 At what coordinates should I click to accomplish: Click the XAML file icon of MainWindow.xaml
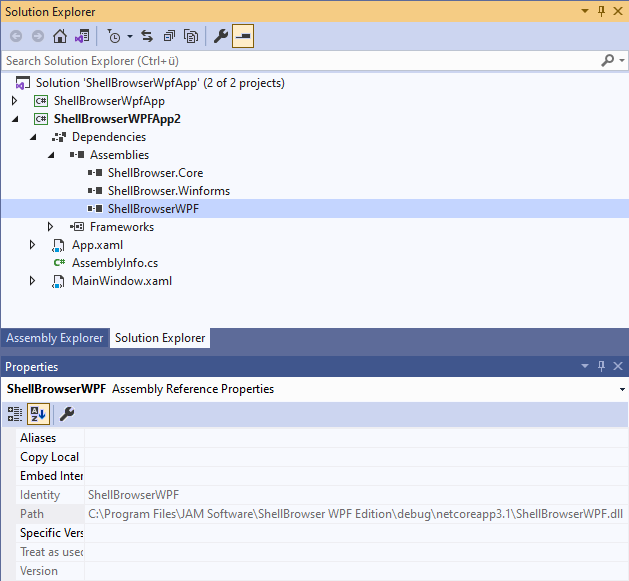click(x=58, y=281)
